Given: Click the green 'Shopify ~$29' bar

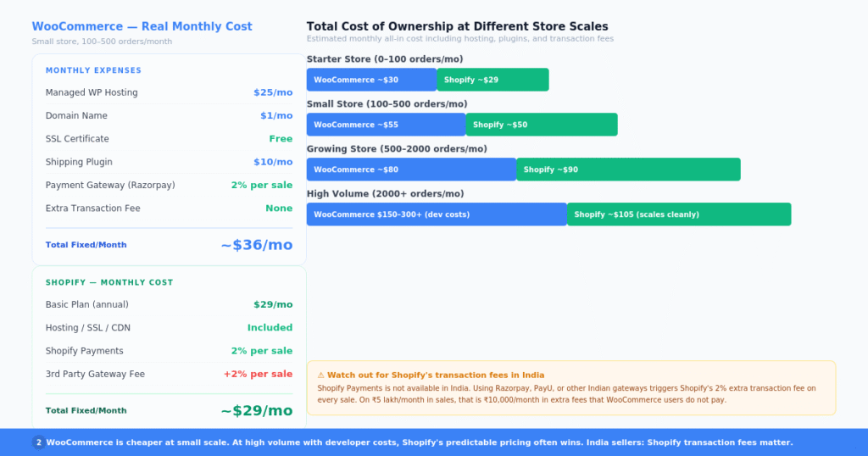Looking at the screenshot, I should [492, 80].
